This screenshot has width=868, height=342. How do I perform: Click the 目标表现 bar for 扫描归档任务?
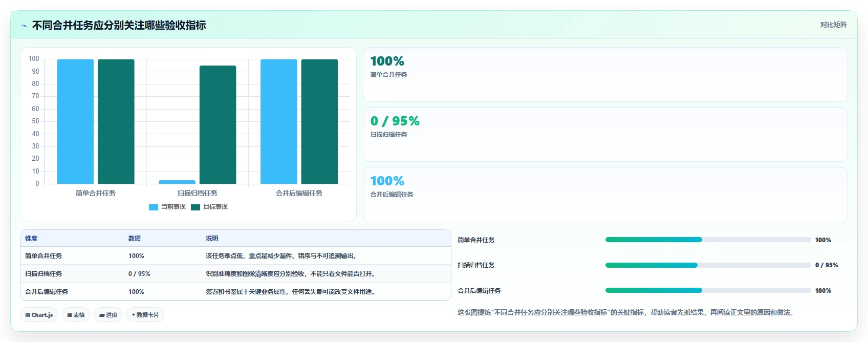(218, 124)
